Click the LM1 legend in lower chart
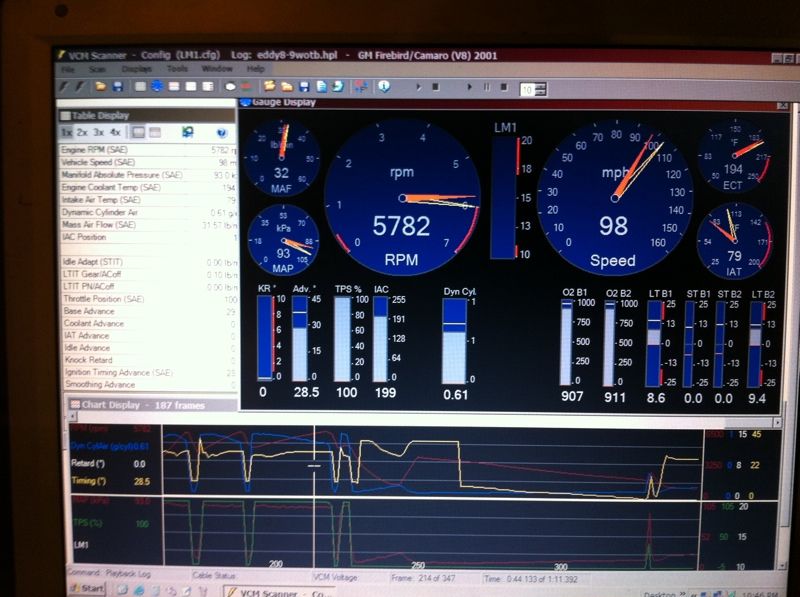This screenshot has height=597, width=800. click(81, 544)
